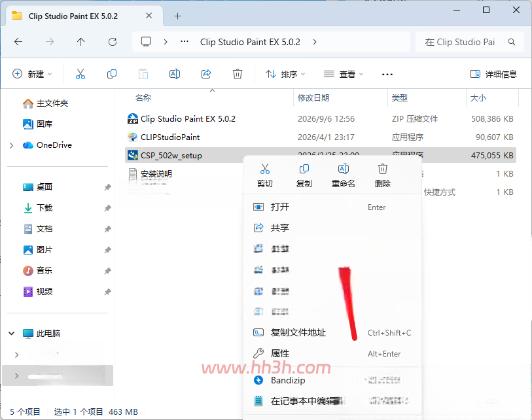Refresh the current folder
This screenshot has width=532, height=420.
tap(113, 42)
